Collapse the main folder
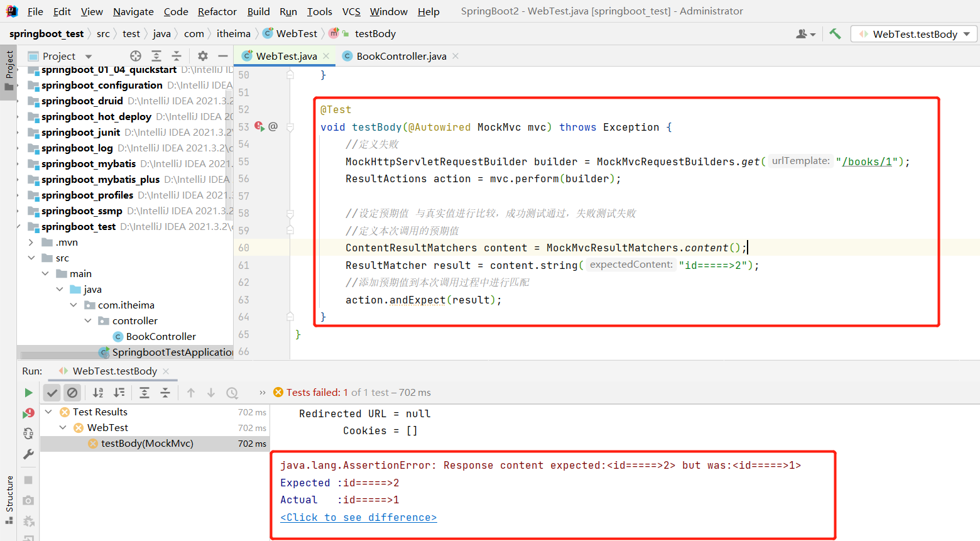The image size is (980, 541). point(45,274)
